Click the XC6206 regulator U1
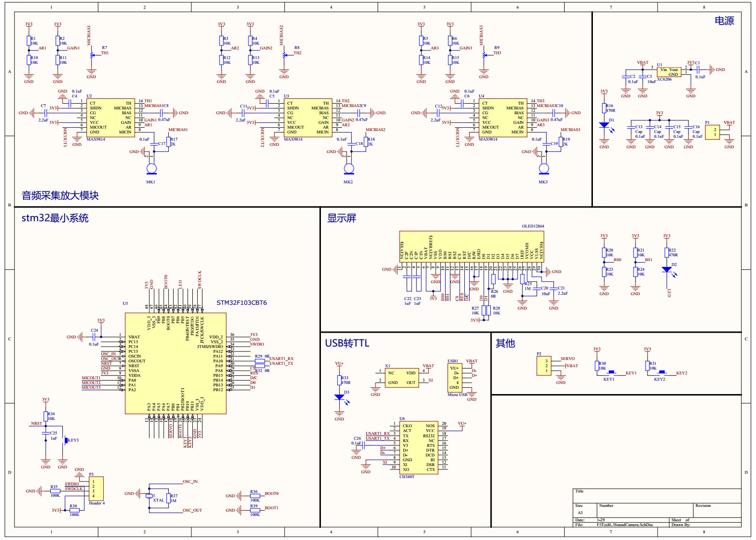The height and width of the screenshot is (540, 756). click(669, 72)
